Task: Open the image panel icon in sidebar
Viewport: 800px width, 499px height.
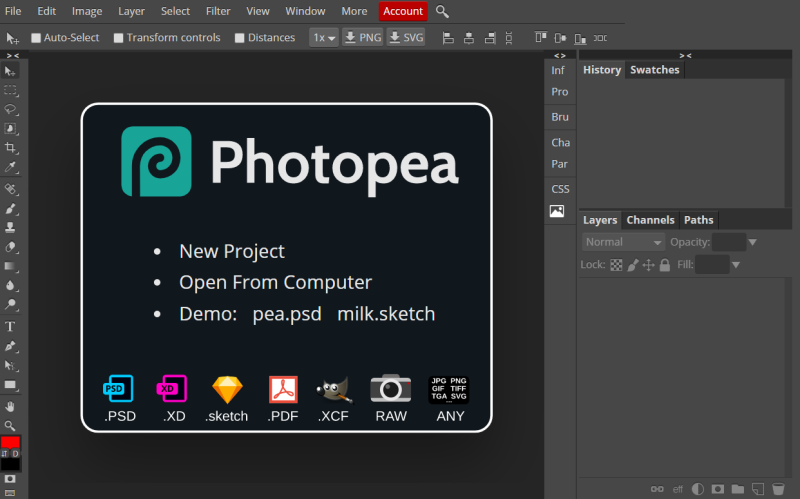Action: 557,211
